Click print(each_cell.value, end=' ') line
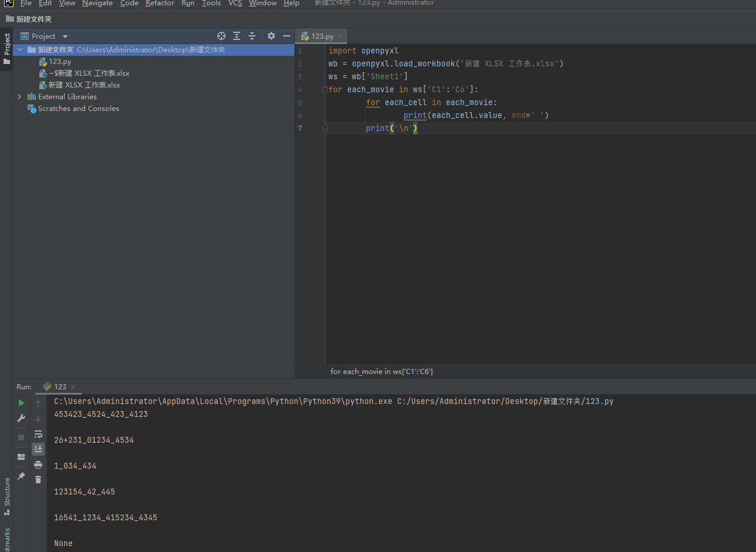The width and height of the screenshot is (756, 552). click(476, 116)
